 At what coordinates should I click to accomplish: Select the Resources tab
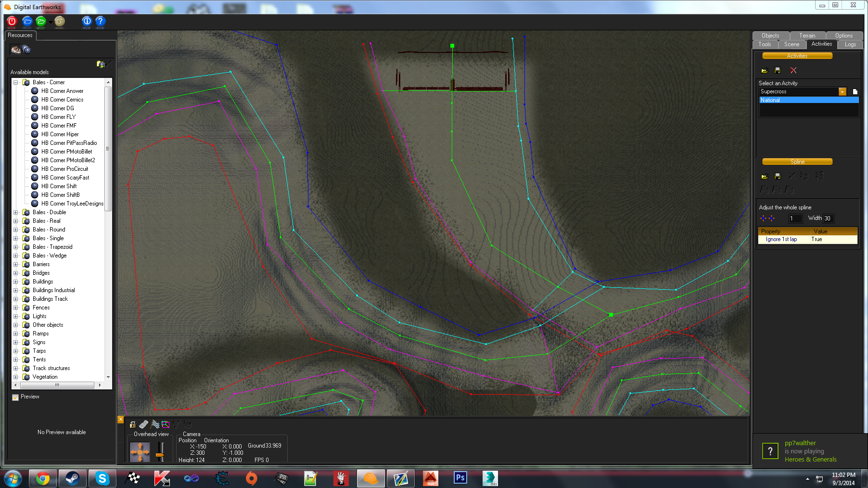[x=20, y=35]
